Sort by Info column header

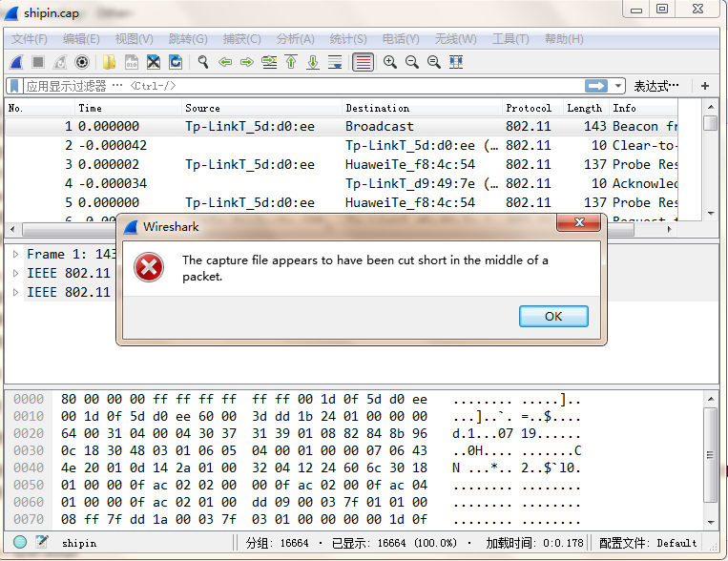(x=643, y=108)
